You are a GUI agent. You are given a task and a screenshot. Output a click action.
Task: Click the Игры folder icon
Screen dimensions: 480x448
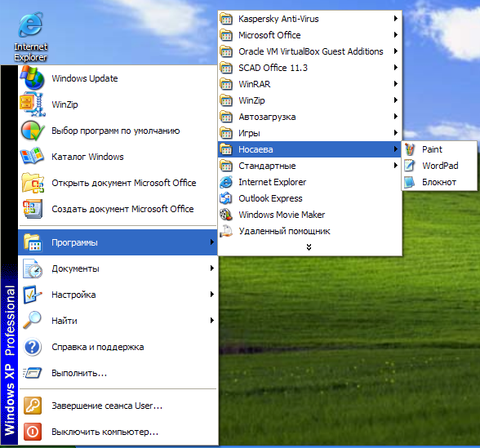coord(226,133)
